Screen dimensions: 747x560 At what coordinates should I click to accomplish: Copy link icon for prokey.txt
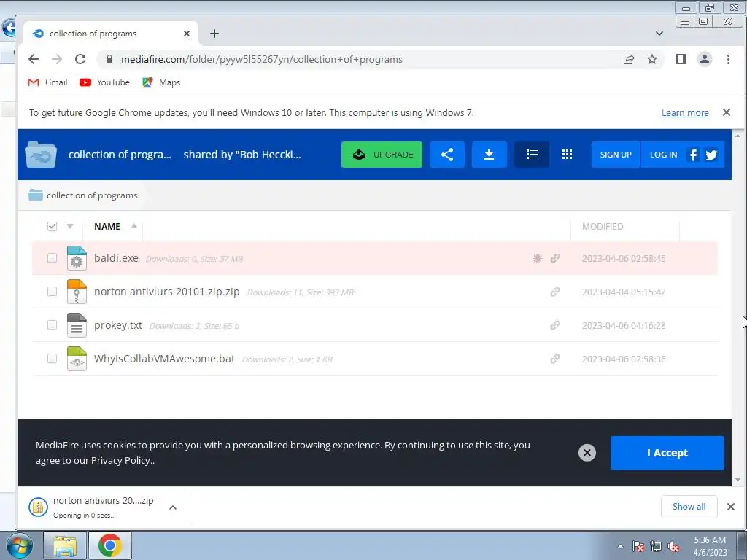pos(555,325)
